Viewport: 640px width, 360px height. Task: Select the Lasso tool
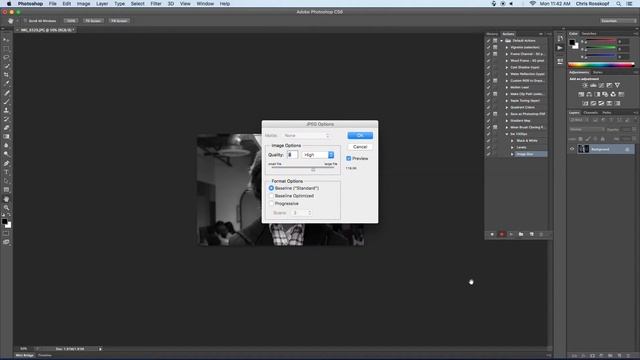(x=6, y=57)
